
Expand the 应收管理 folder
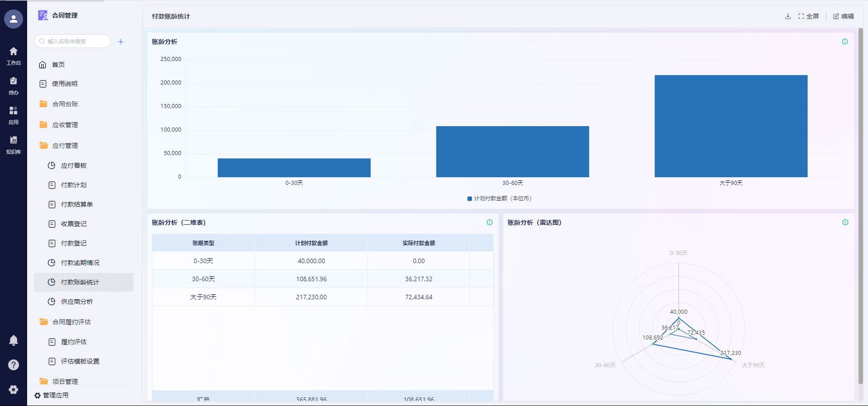[x=65, y=125]
